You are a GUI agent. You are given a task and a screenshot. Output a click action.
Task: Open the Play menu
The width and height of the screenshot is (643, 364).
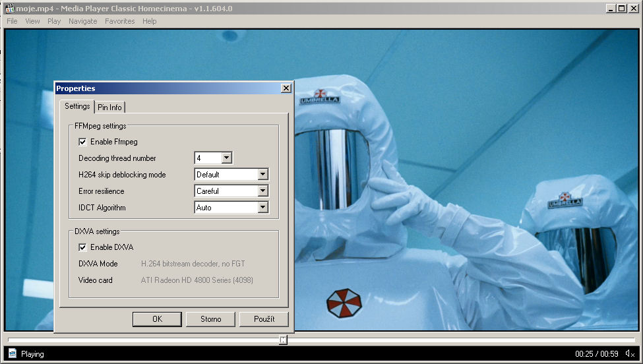[53, 21]
